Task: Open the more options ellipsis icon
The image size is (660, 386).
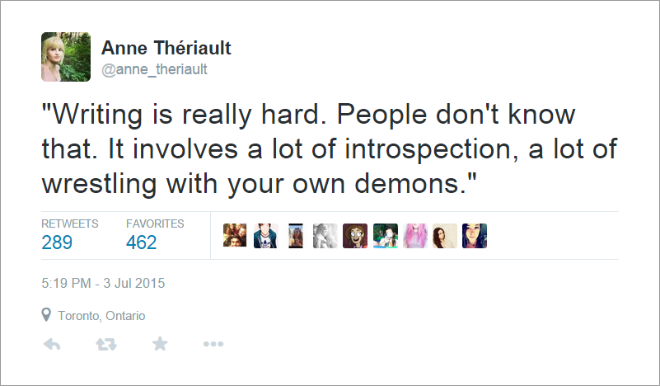Action: [213, 344]
